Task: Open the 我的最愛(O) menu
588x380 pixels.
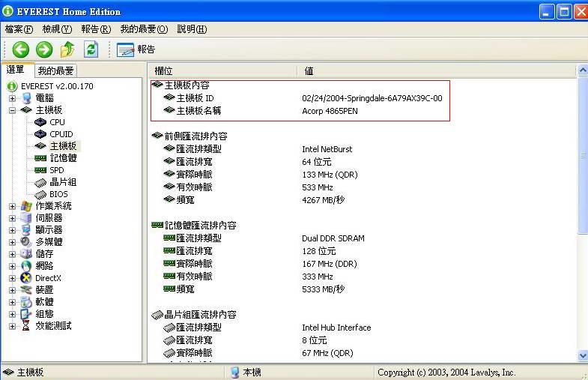Action: 144,29
